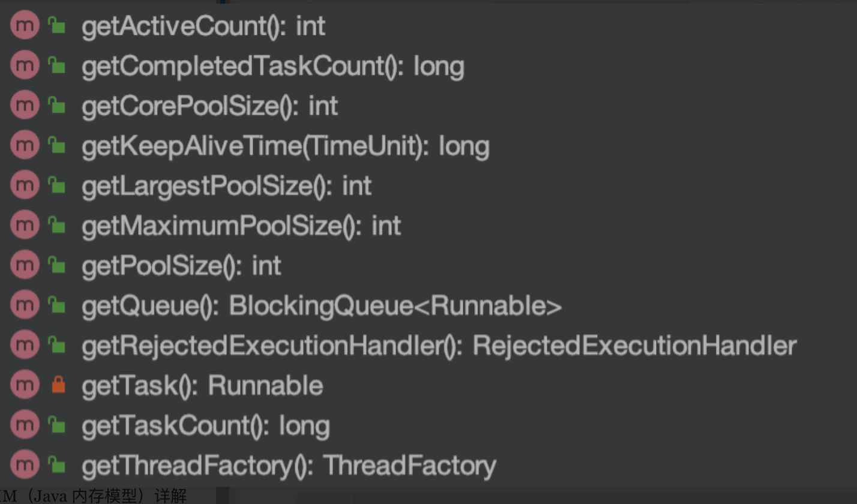The image size is (857, 504).
Task: Select the getCompletedTaskCount(): long entry
Action: tap(272, 66)
